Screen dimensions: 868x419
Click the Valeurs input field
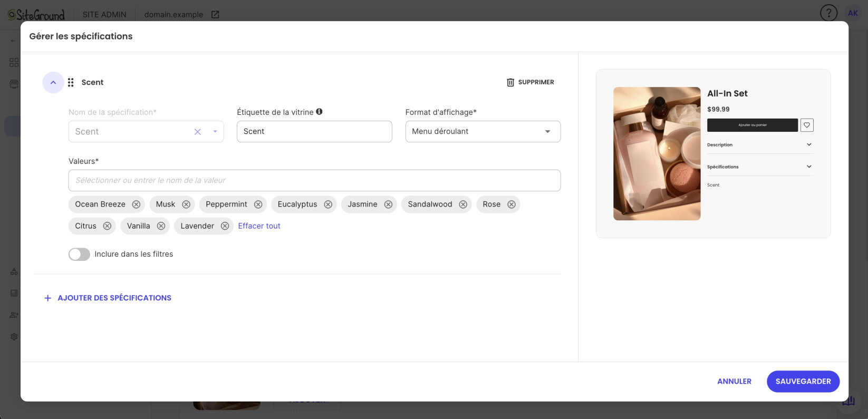[x=314, y=181]
